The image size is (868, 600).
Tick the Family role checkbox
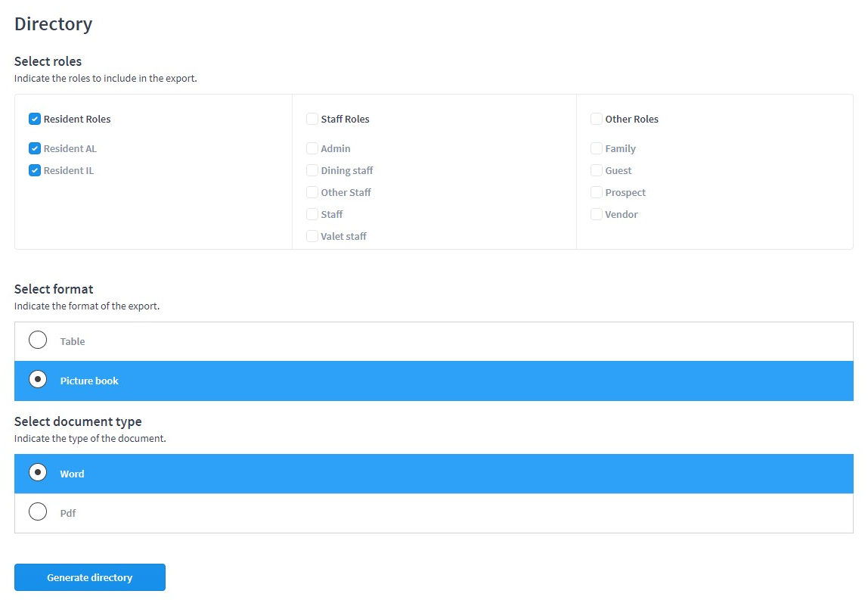pyautogui.click(x=597, y=148)
